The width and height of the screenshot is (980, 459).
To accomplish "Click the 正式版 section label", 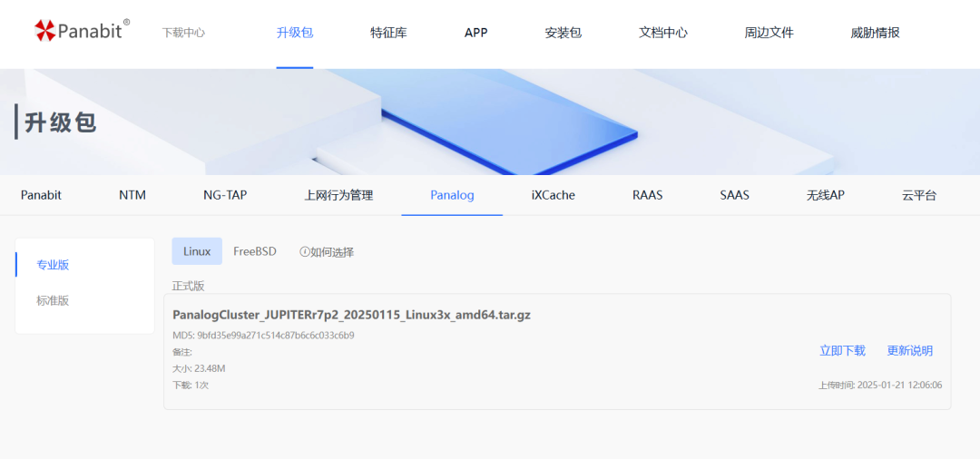I will [188, 286].
